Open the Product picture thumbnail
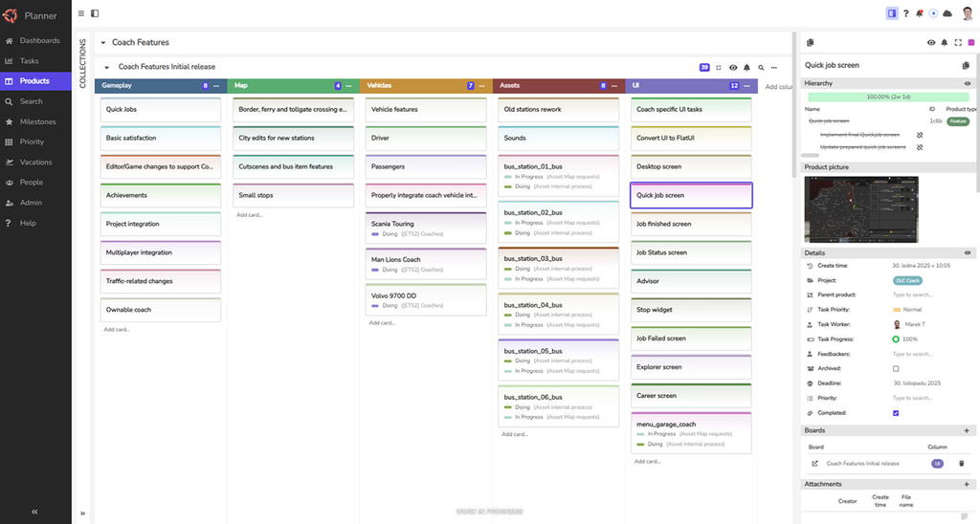 [x=861, y=209]
